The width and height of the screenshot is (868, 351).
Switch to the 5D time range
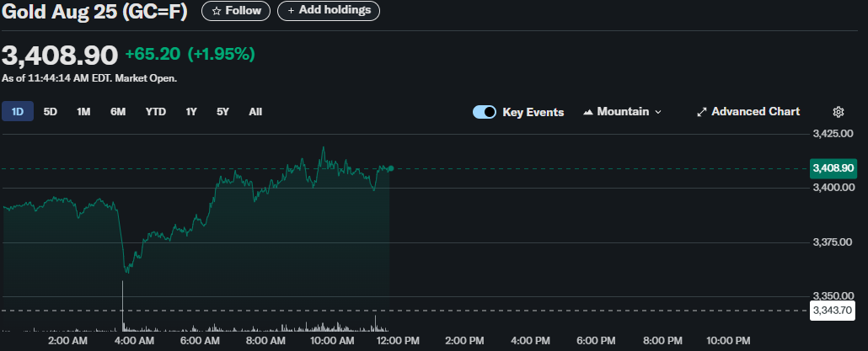click(51, 112)
